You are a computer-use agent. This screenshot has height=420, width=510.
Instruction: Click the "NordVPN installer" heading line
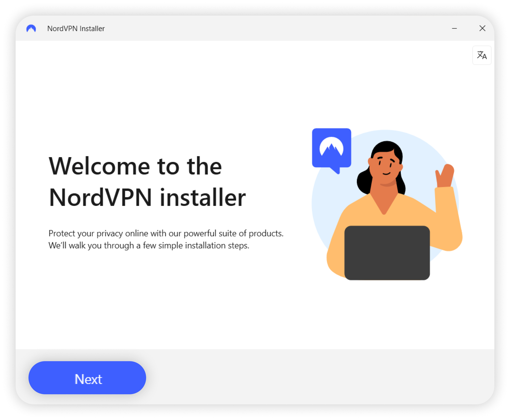(147, 197)
